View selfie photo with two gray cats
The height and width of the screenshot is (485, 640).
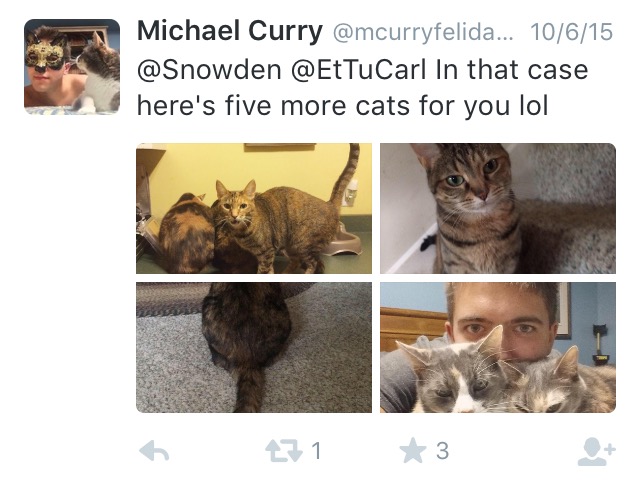(x=498, y=347)
